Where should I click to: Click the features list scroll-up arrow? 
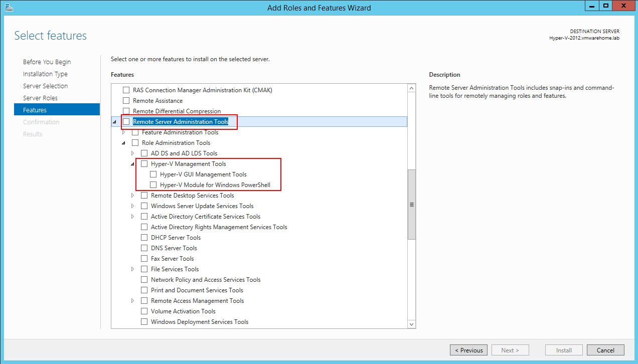click(x=412, y=89)
